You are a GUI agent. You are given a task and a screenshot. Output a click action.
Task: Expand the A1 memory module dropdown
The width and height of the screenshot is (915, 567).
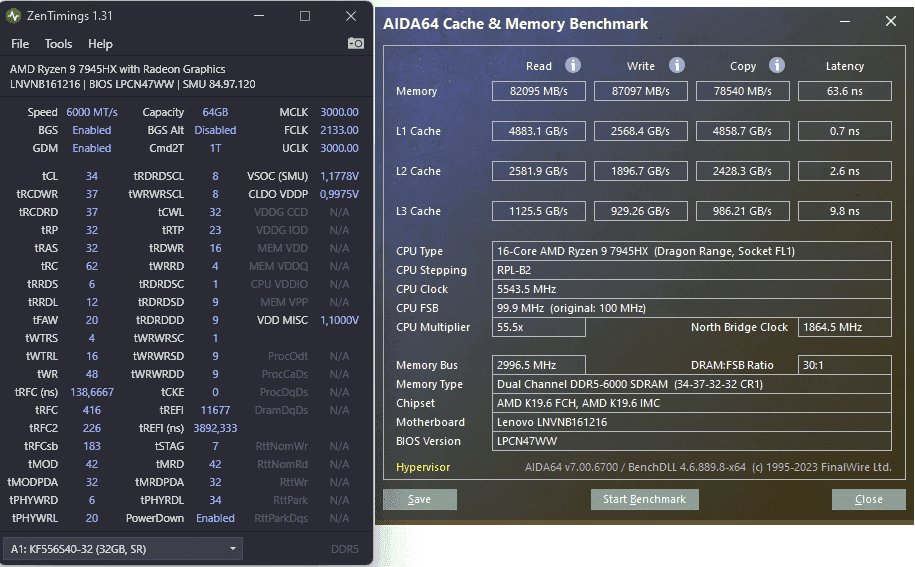click(233, 549)
